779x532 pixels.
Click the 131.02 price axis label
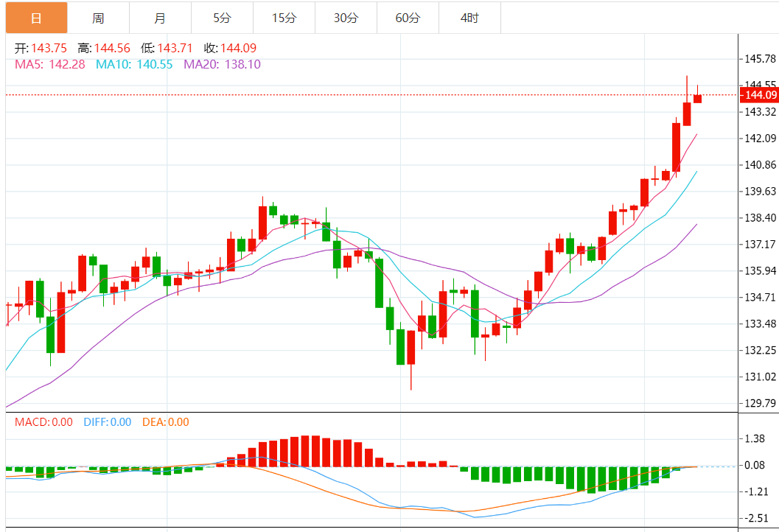point(760,377)
